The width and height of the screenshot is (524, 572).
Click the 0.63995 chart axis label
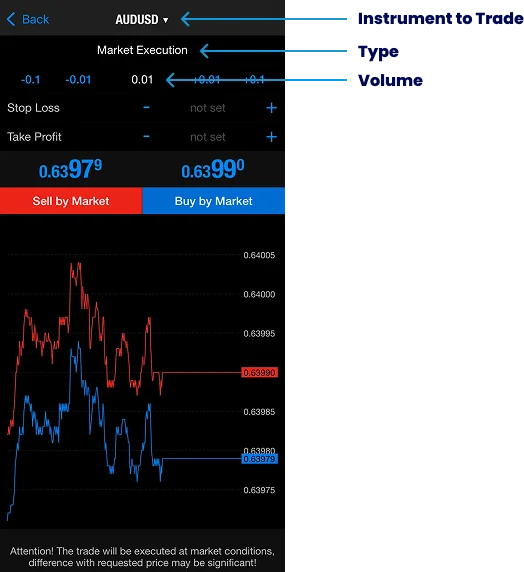(259, 333)
